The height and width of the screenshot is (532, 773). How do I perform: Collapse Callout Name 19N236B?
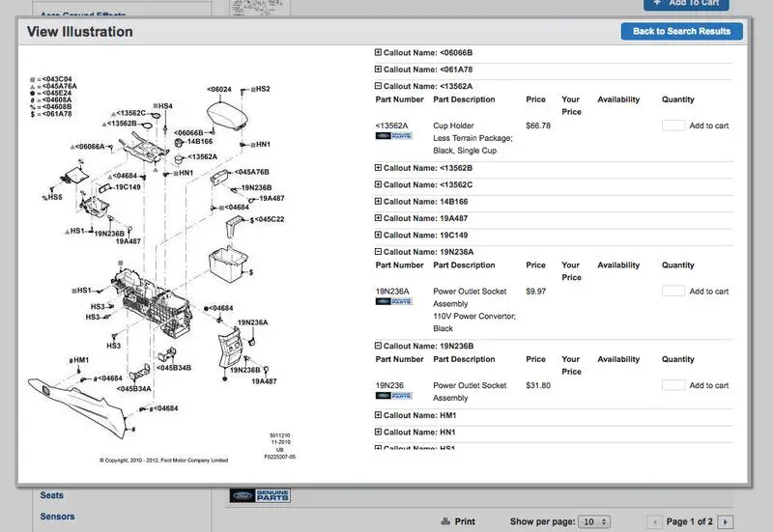coord(378,346)
